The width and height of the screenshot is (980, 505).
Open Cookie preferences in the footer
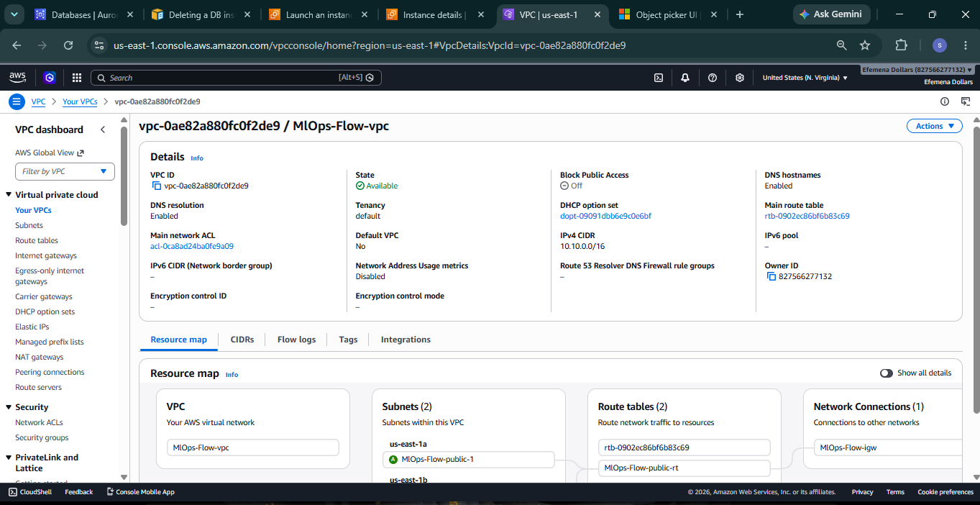[945, 492]
